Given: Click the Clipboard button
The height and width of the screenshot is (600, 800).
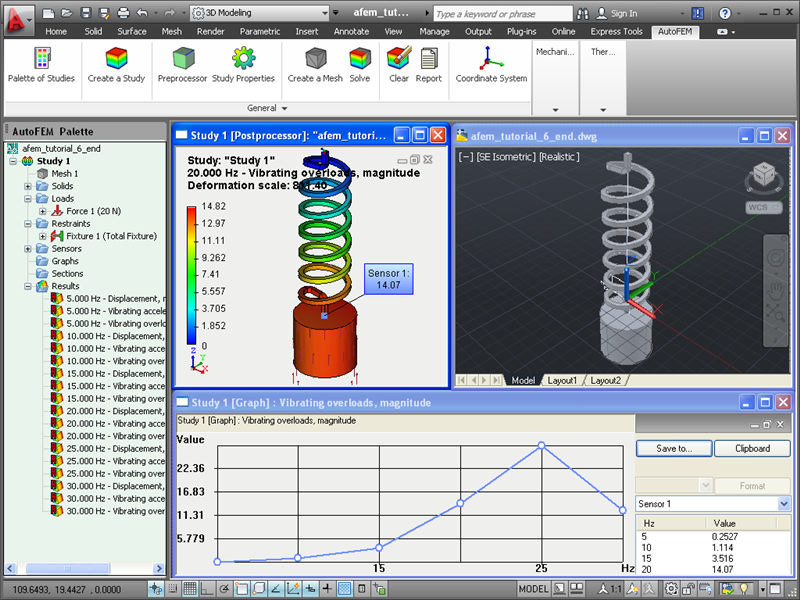Looking at the screenshot, I should [753, 448].
